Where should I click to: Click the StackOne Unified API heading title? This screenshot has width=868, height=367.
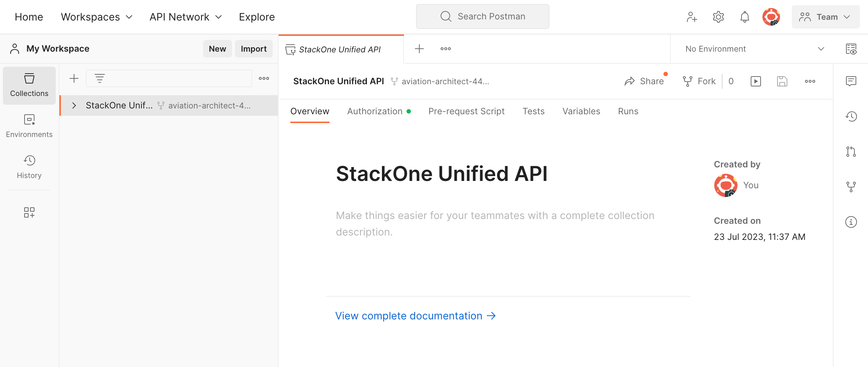pos(442,174)
